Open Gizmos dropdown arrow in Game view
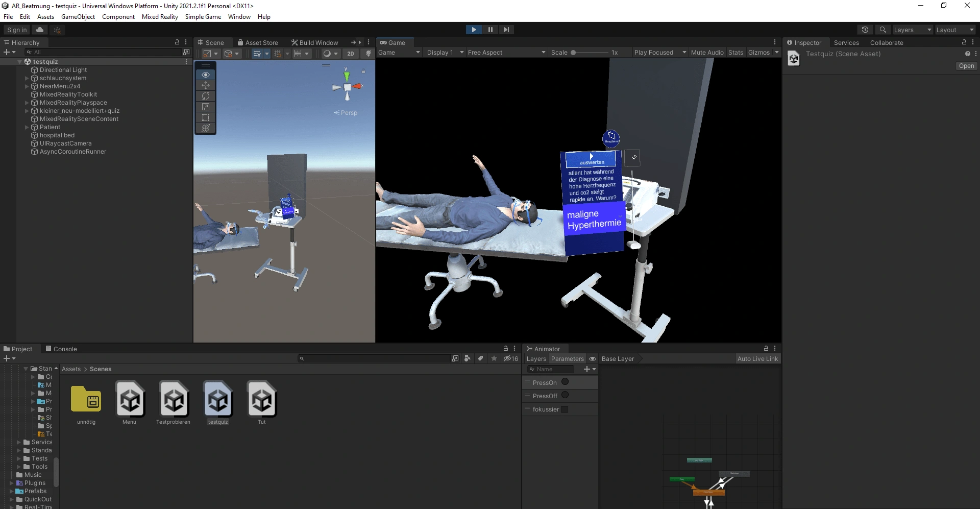Screen dimensions: 980x509 (x=777, y=52)
